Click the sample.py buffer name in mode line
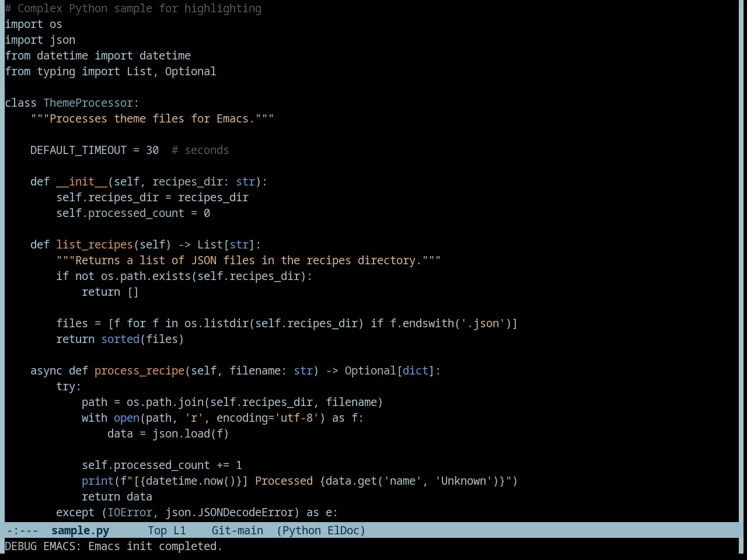The width and height of the screenshot is (747, 560). tap(80, 530)
